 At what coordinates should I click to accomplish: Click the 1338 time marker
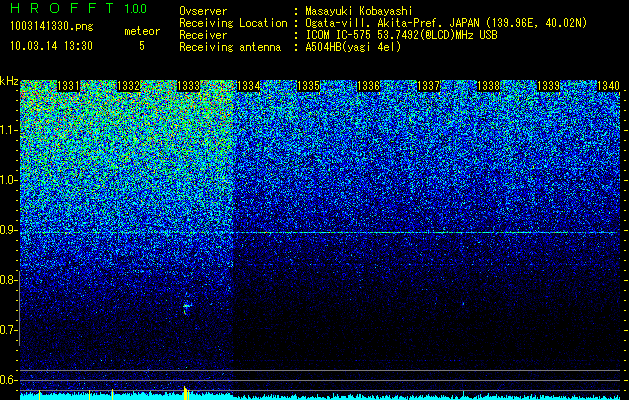(489, 86)
